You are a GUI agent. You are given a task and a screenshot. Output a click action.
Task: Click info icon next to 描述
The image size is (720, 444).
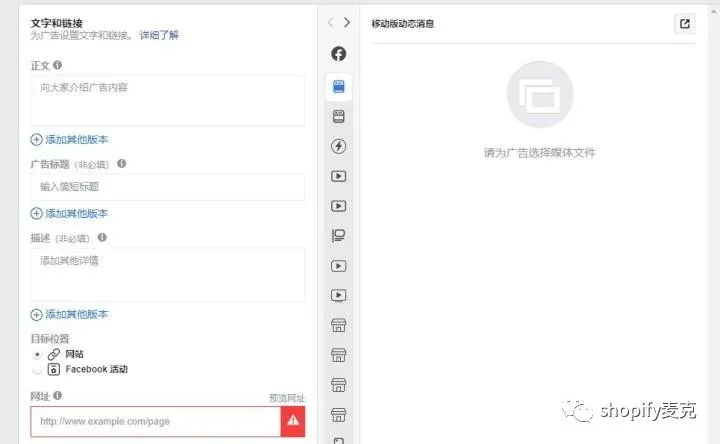[x=102, y=237]
